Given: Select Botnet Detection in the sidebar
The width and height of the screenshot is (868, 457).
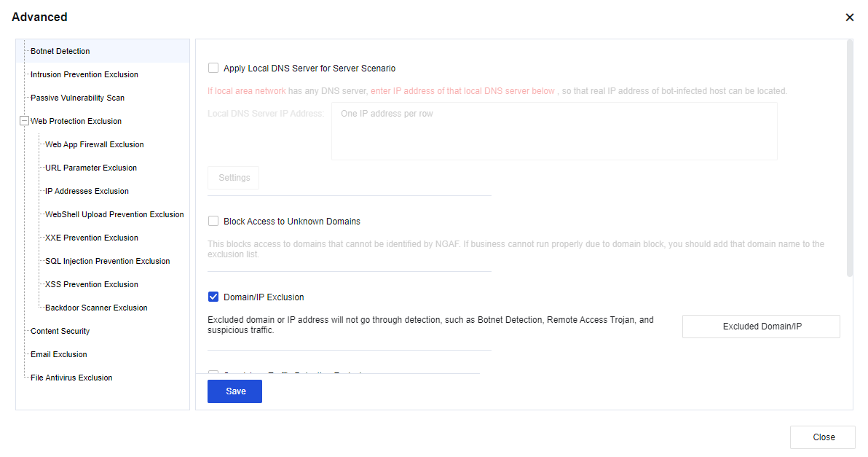Looking at the screenshot, I should point(60,51).
